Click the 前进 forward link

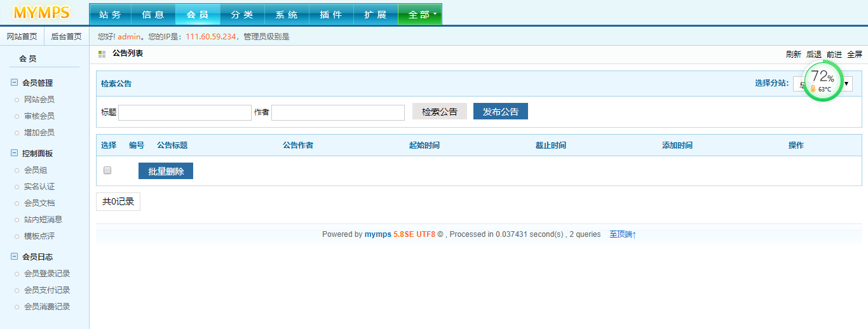(834, 55)
